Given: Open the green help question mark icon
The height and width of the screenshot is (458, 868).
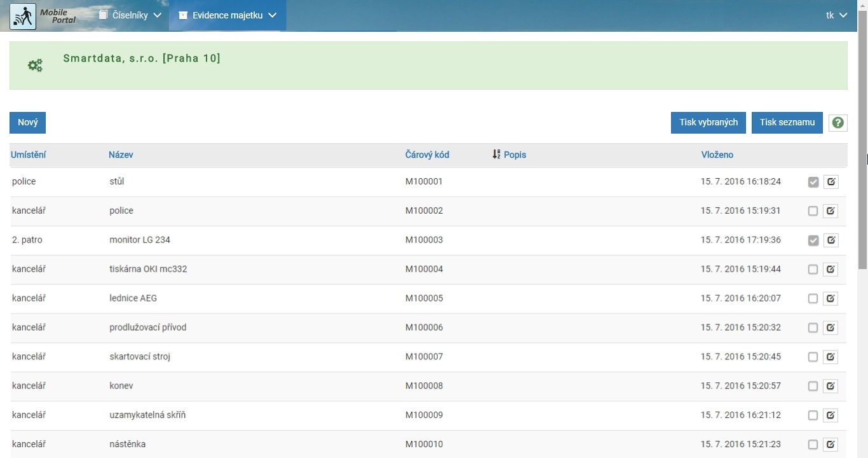Looking at the screenshot, I should click(x=838, y=123).
